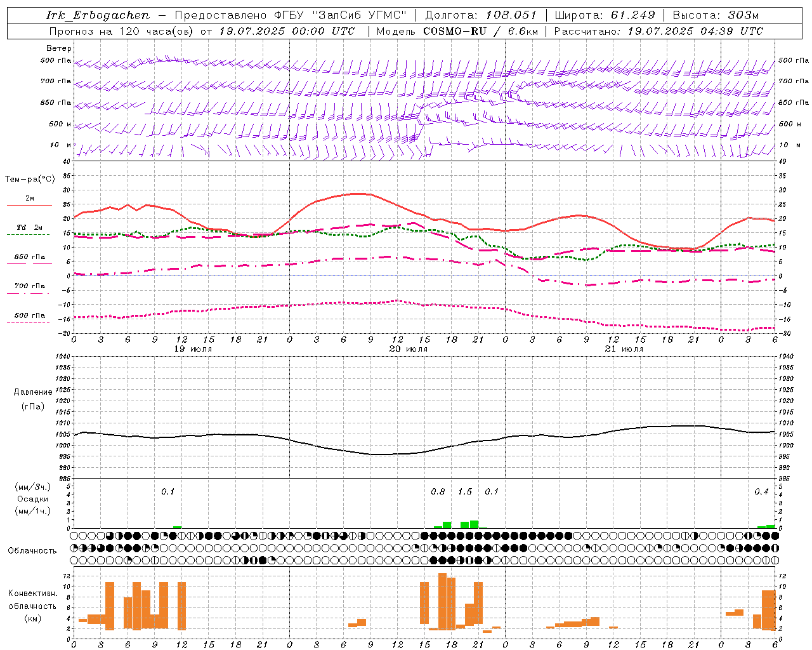Click the '500 м' wind level label on left
This screenshot has height=650, width=812.
tap(60, 124)
